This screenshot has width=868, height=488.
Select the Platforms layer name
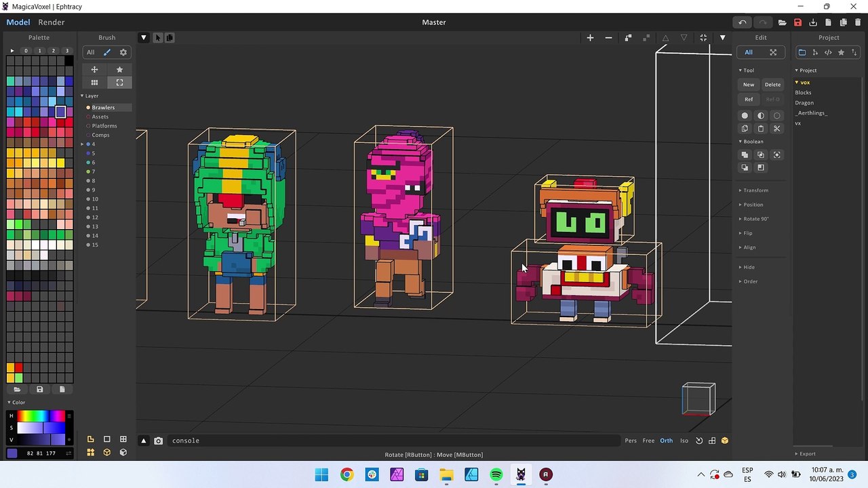click(104, 126)
